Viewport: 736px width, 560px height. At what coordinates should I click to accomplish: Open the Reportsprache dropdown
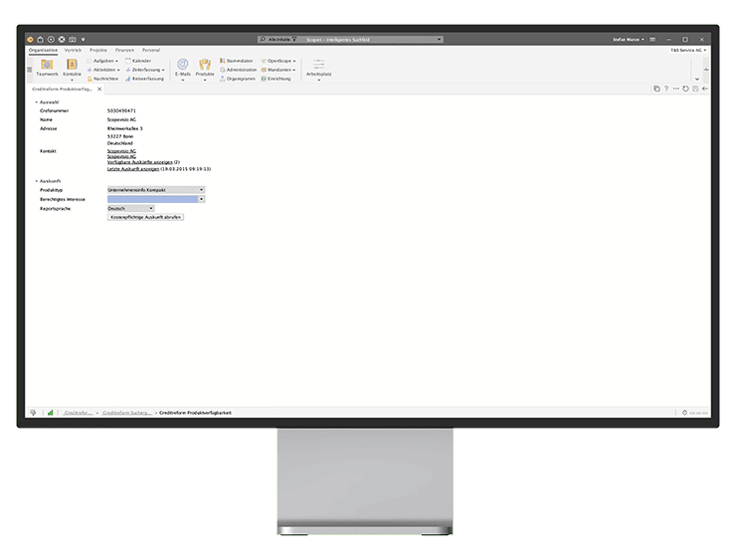coord(130,208)
